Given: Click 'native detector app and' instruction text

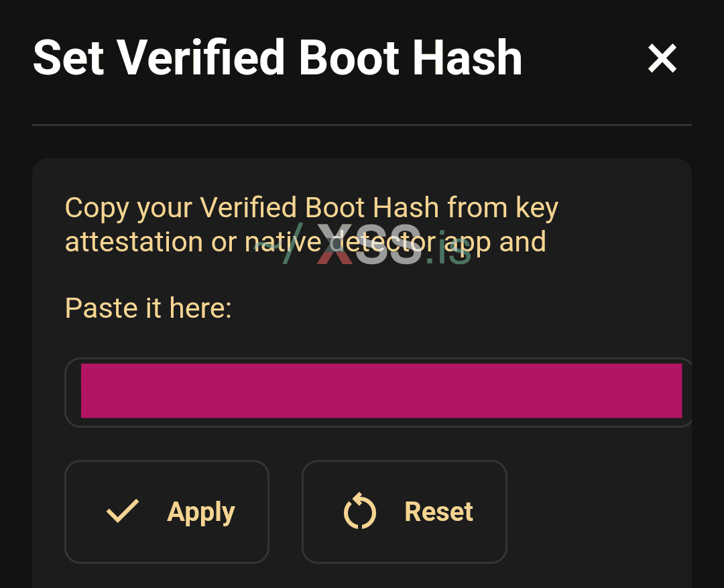Looking at the screenshot, I should 396,243.
